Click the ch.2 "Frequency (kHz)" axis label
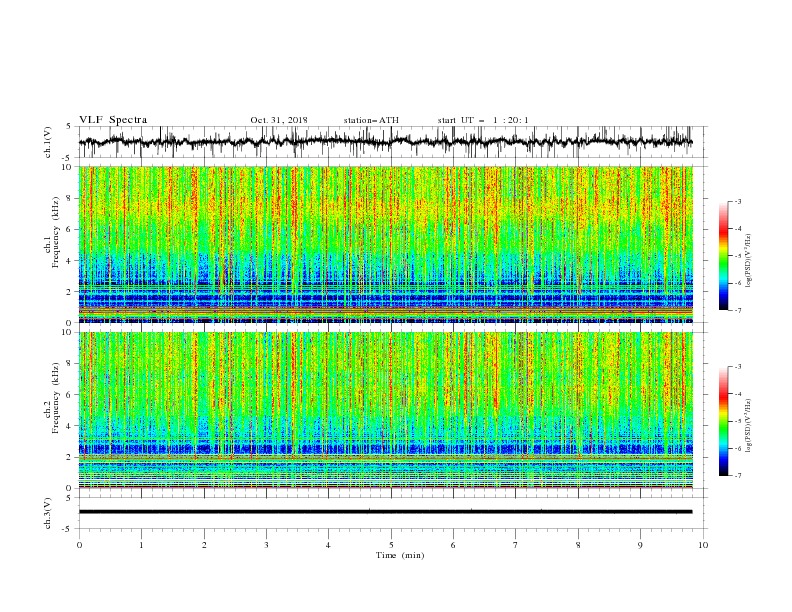Viewport: 792px width, 612px height. click(56, 398)
